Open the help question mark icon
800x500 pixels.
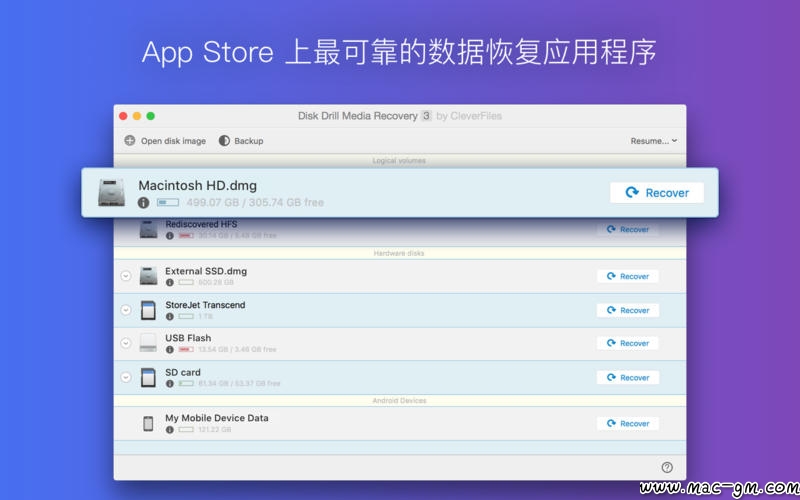click(667, 467)
